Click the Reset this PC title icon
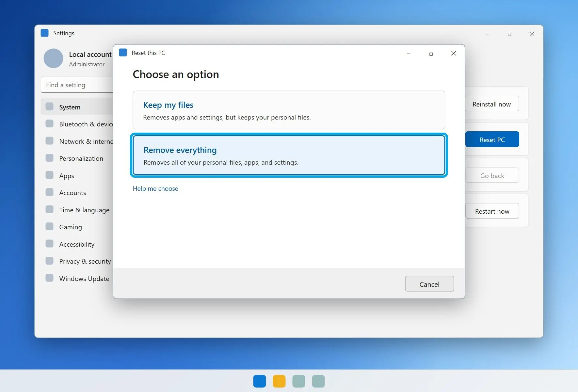The height and width of the screenshot is (392, 578). 123,53
